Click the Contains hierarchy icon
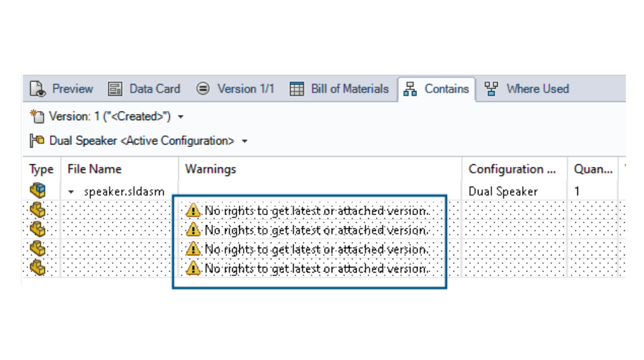 pyautogui.click(x=410, y=89)
